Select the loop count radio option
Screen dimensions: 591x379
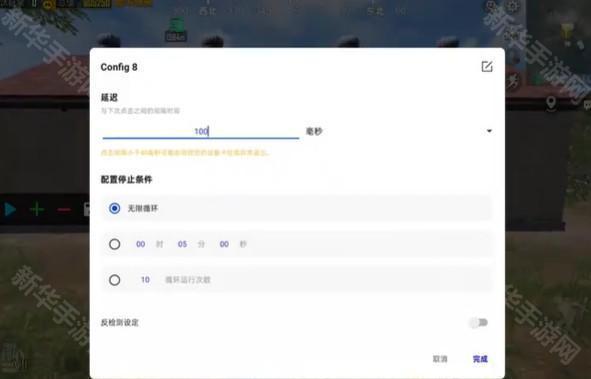tap(115, 280)
